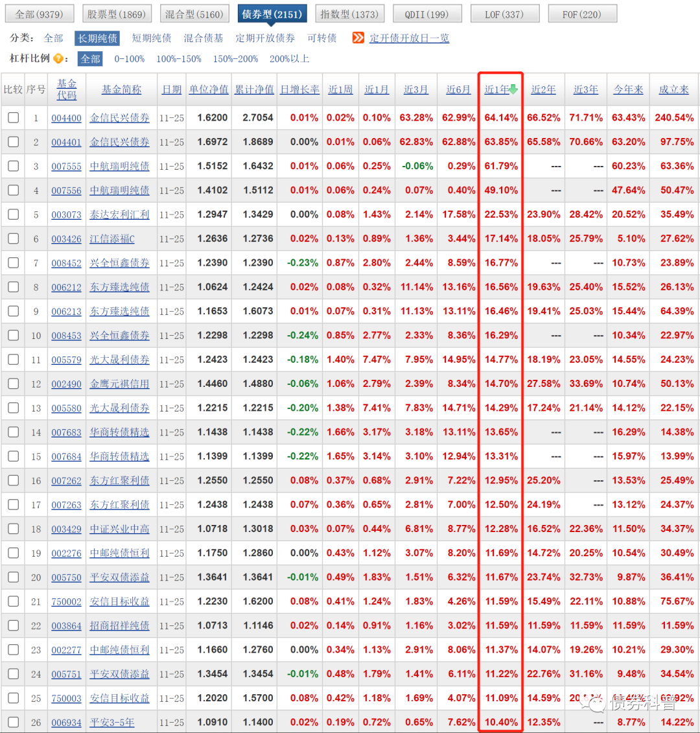Open the 江信添福C fund name link
700x733 pixels.
pyautogui.click(x=113, y=239)
